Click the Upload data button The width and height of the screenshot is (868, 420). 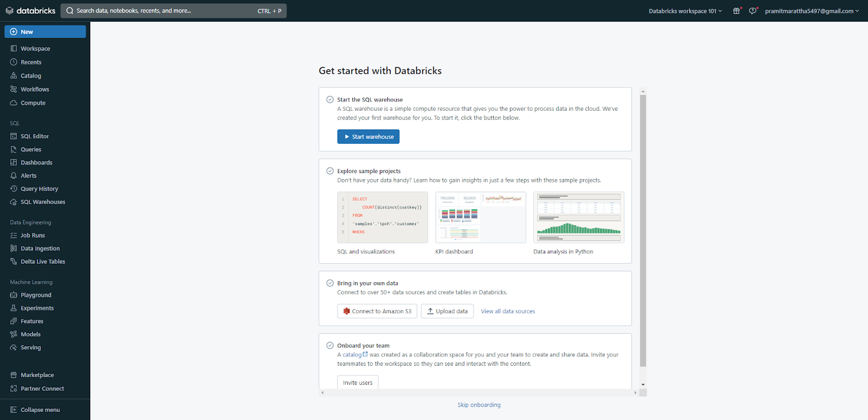(x=447, y=311)
